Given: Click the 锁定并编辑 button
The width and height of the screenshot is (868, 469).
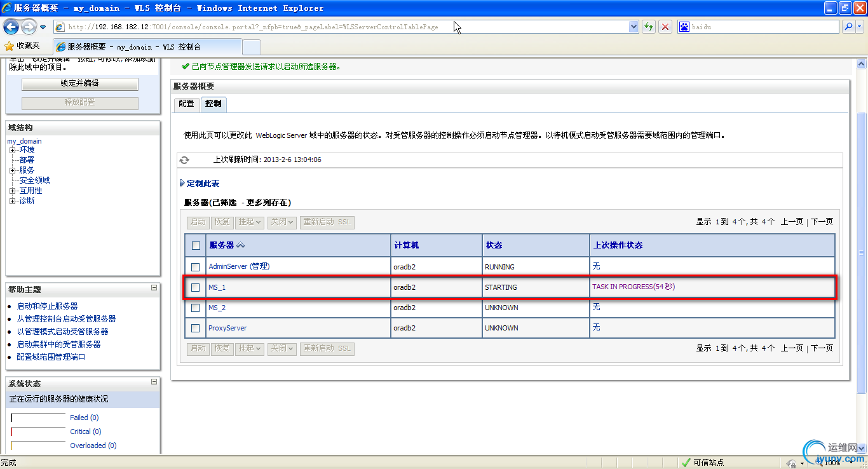Looking at the screenshot, I should pos(80,83).
